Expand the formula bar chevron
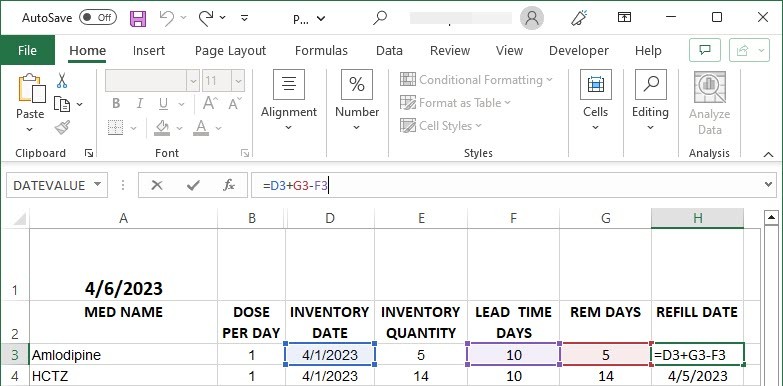 [x=768, y=186]
